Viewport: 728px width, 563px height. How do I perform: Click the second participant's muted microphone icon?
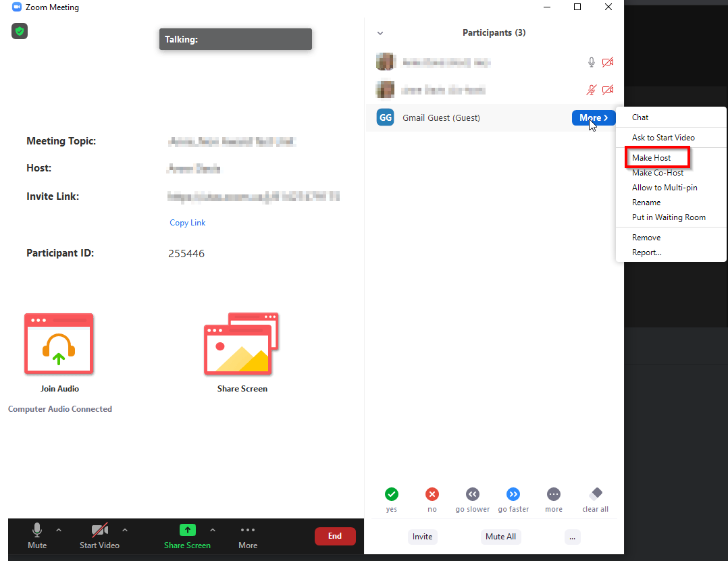[591, 90]
